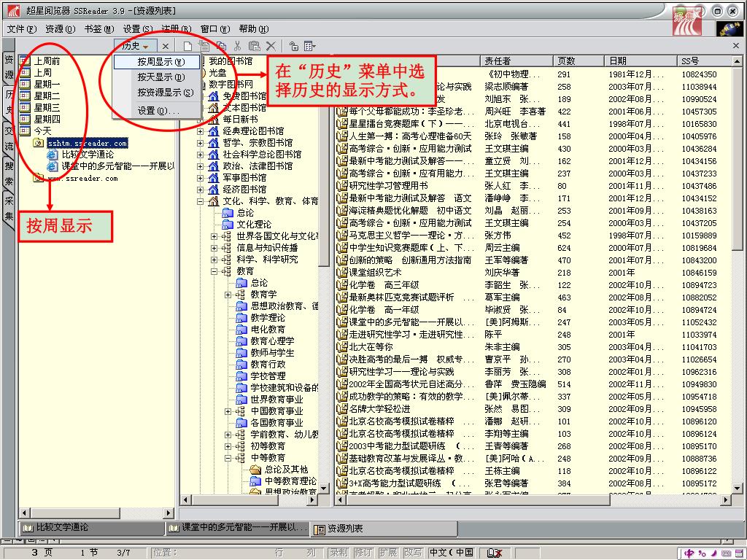Open the 帮助(H) menu
Viewport: 747px width, 560px height.
point(253,29)
